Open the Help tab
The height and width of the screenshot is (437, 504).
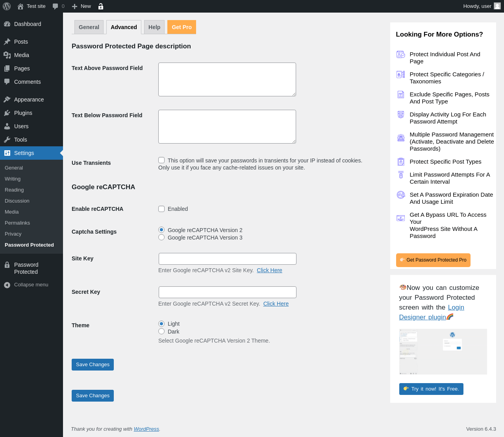(154, 27)
